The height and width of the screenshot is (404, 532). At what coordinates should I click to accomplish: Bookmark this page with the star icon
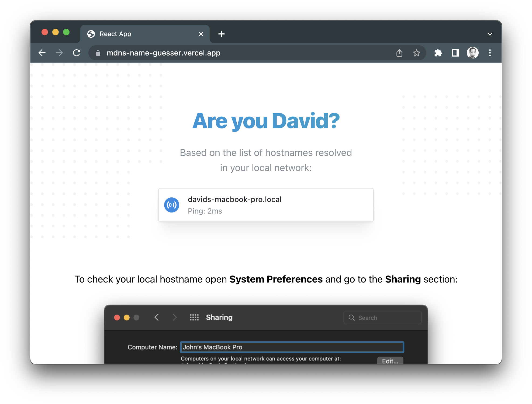pos(416,53)
